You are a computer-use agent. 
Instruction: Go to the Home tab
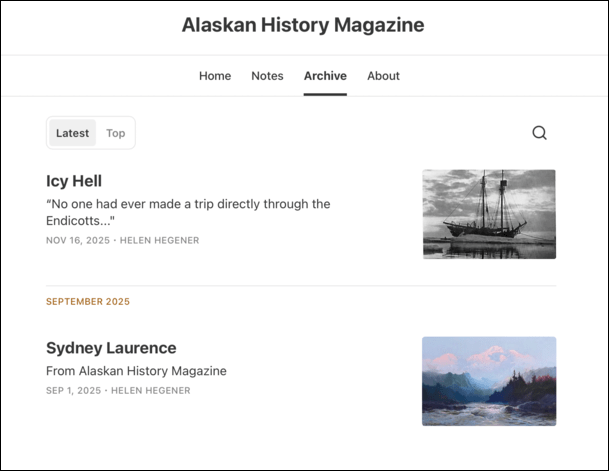215,76
